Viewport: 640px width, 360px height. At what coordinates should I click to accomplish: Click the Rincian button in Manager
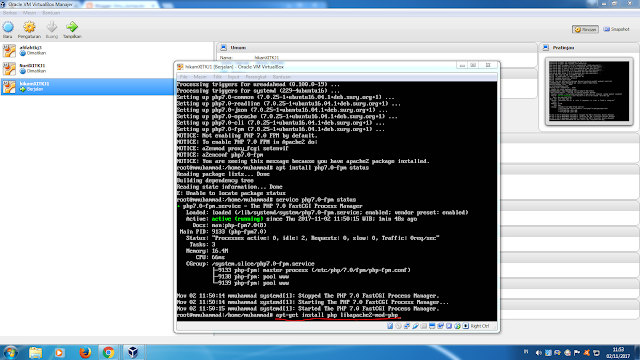pyautogui.click(x=585, y=29)
